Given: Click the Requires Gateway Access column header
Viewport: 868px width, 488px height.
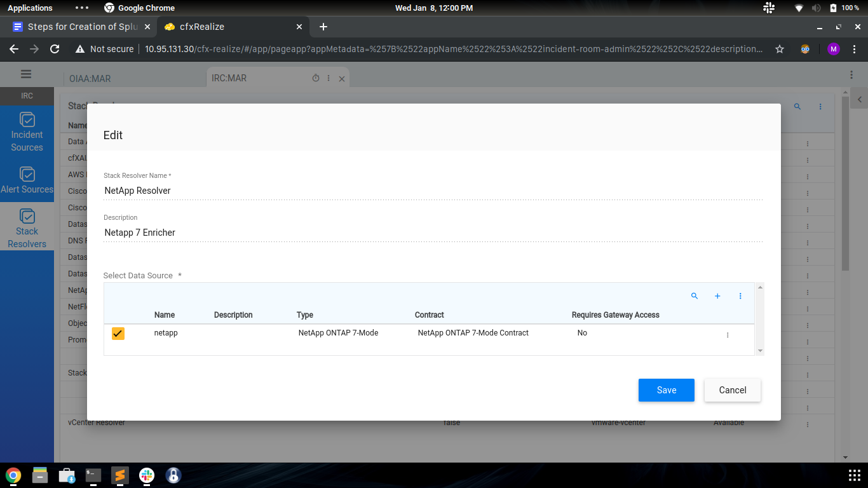Looking at the screenshot, I should click(616, 315).
